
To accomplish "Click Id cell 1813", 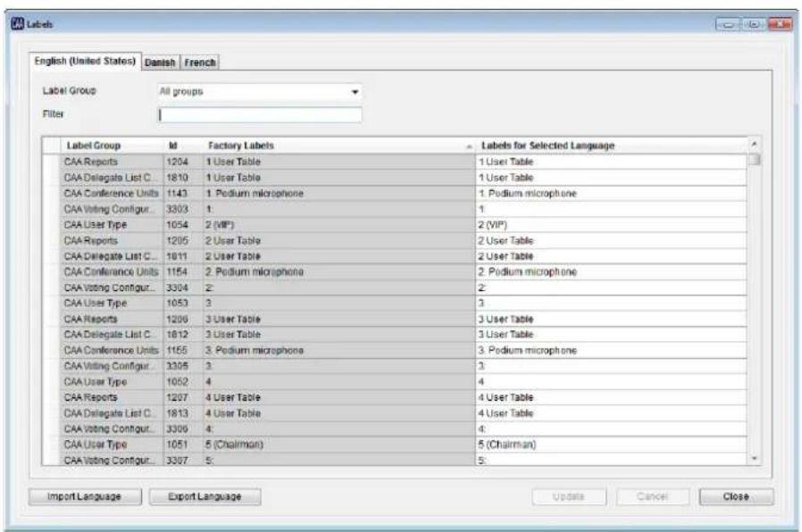I will coord(183,413).
